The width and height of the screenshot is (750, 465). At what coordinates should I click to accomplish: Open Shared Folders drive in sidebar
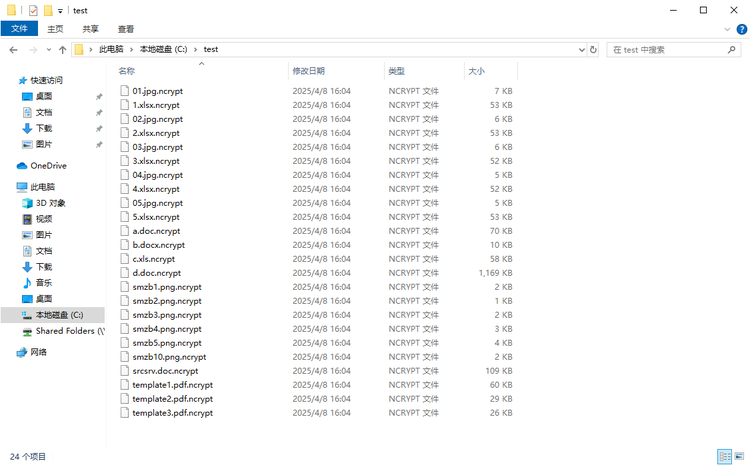tap(63, 331)
